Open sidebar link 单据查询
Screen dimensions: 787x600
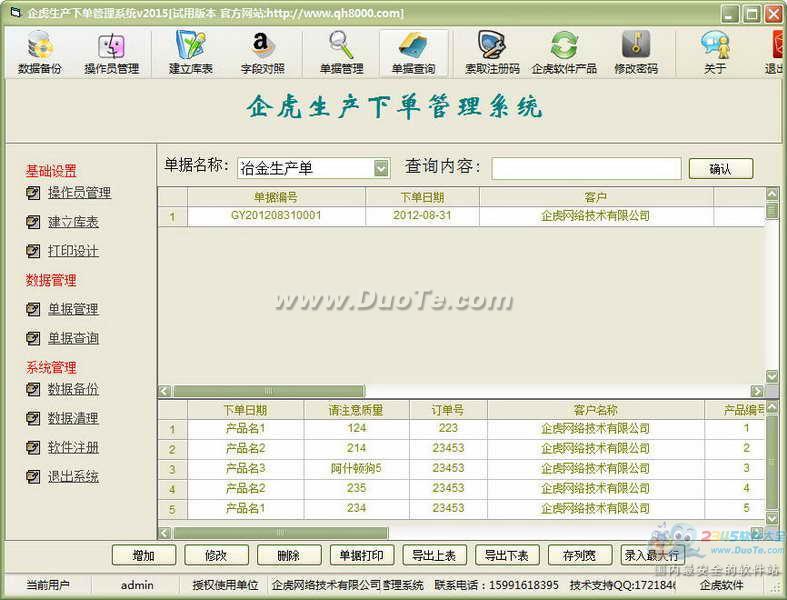73,338
